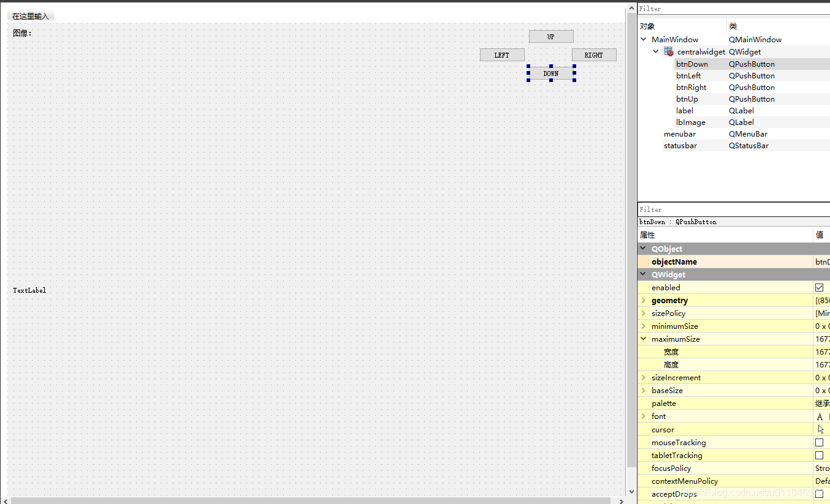Expand the geometry property

pos(643,300)
